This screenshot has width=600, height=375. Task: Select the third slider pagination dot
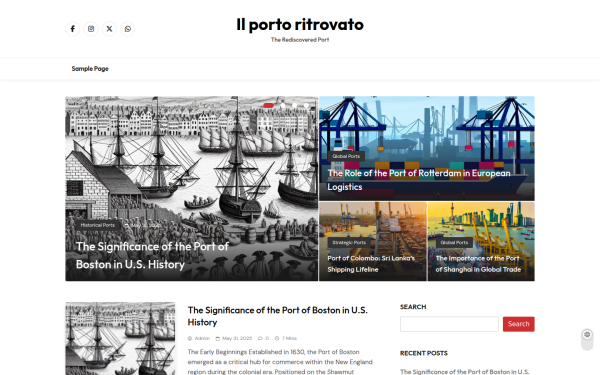294,105
